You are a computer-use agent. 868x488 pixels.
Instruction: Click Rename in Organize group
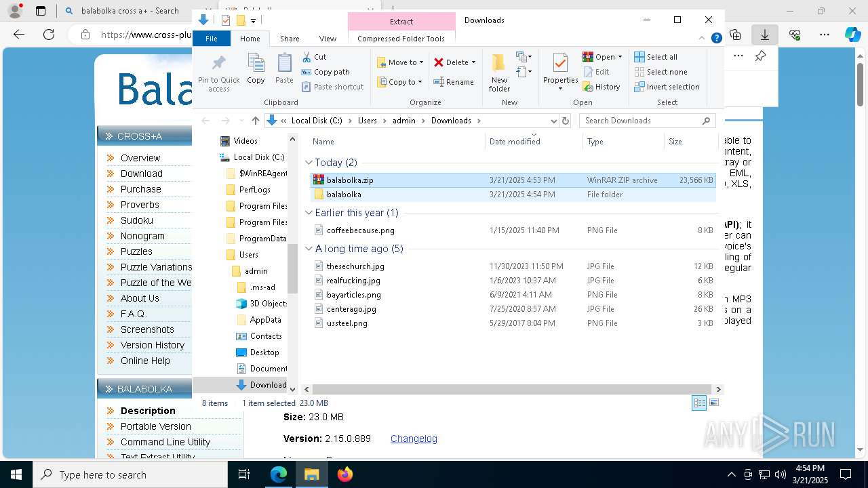(454, 82)
